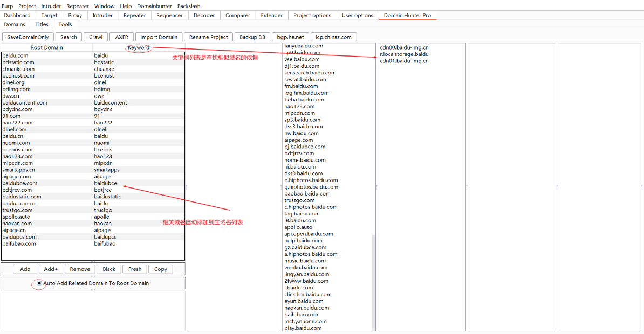Click the Remove button

point(80,269)
